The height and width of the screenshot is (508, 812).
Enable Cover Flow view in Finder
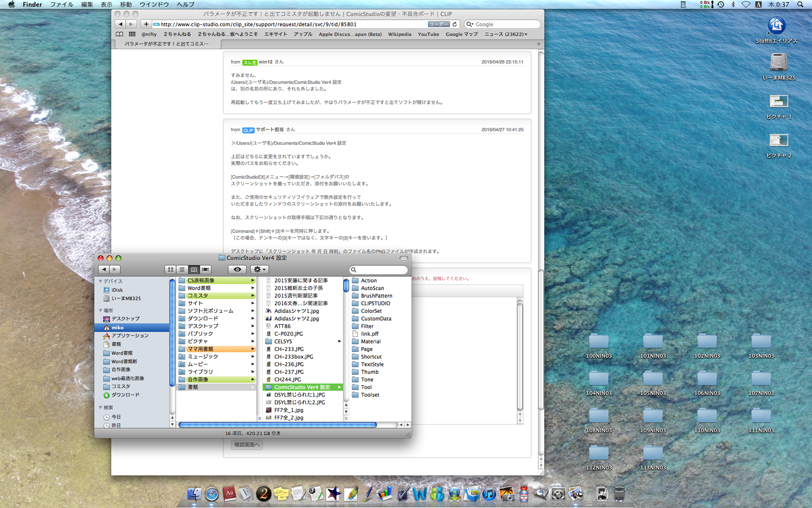tap(205, 270)
